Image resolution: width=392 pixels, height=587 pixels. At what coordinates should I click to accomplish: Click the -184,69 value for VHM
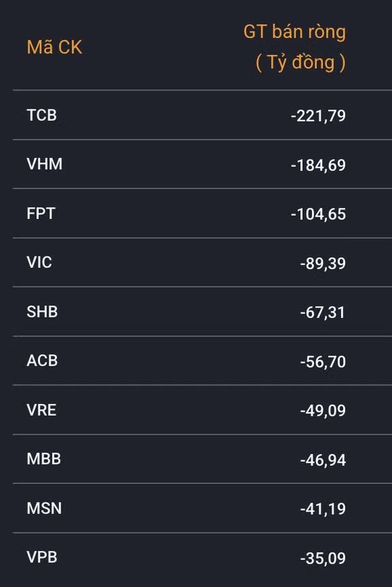pos(318,165)
